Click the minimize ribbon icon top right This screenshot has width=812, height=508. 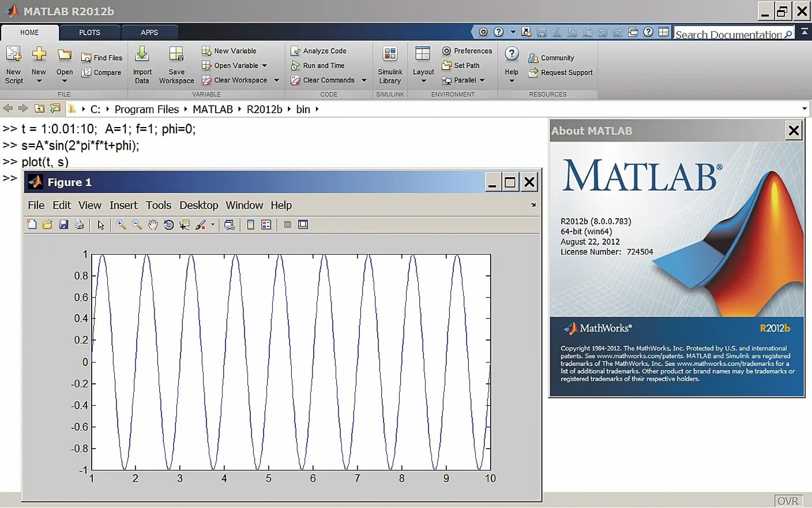pos(805,32)
